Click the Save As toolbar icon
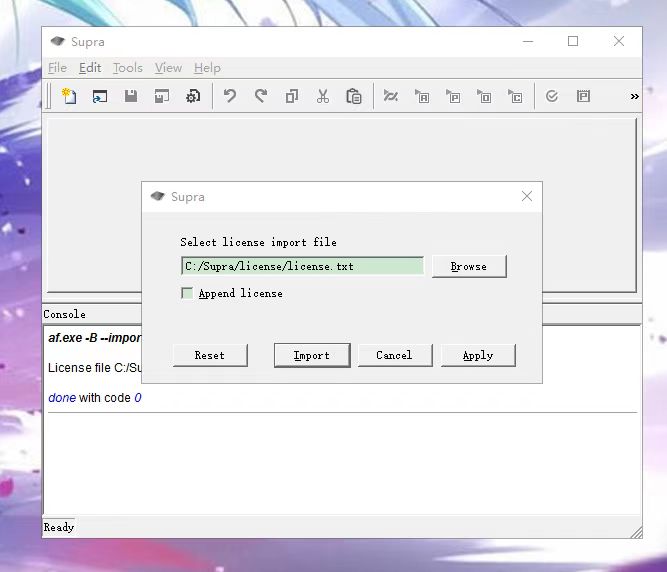667x572 pixels. [162, 97]
